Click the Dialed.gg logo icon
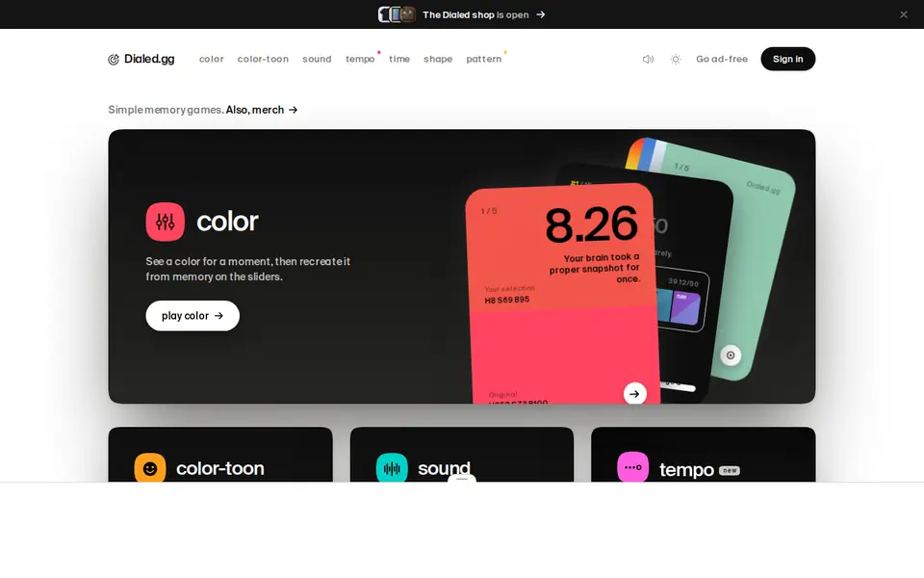The image size is (924, 578). 114,59
